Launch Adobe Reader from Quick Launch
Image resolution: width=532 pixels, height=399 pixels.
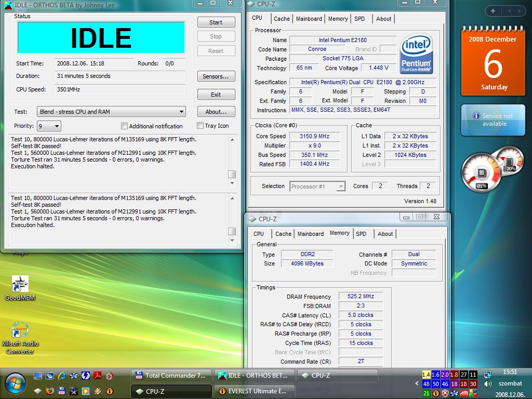[98, 376]
